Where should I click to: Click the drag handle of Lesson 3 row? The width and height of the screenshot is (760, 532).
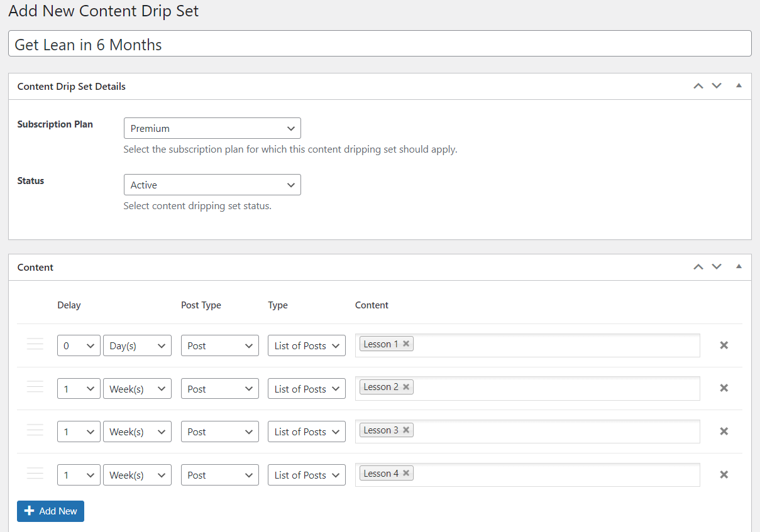(x=35, y=430)
